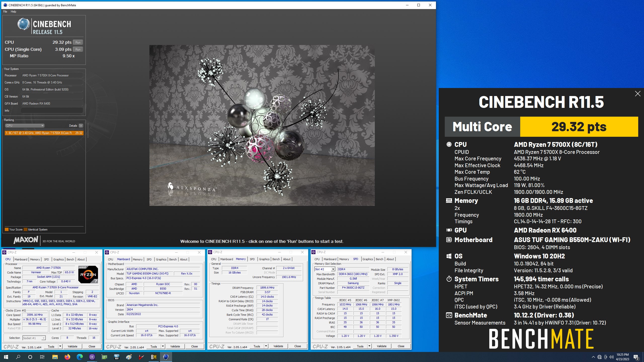
Task: Switch to Cinebench sphere taskbar icon
Action: 166,357
